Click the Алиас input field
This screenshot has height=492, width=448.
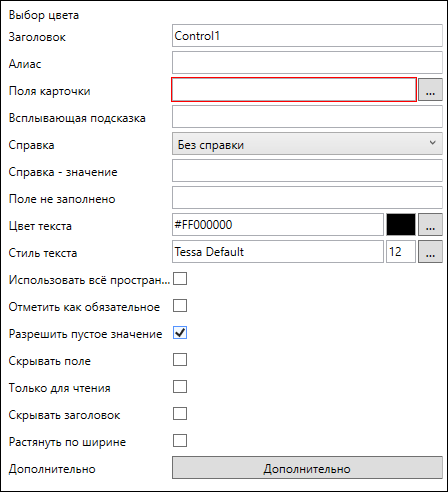[307, 63]
